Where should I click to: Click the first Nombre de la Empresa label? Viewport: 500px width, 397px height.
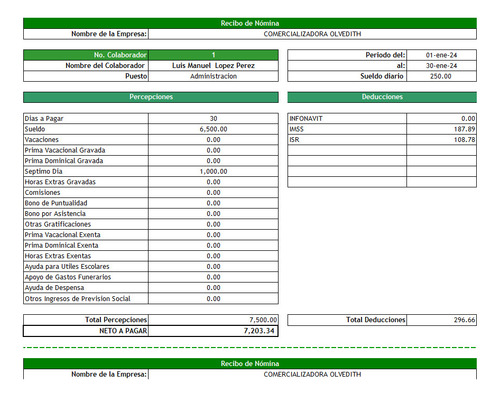click(x=109, y=34)
